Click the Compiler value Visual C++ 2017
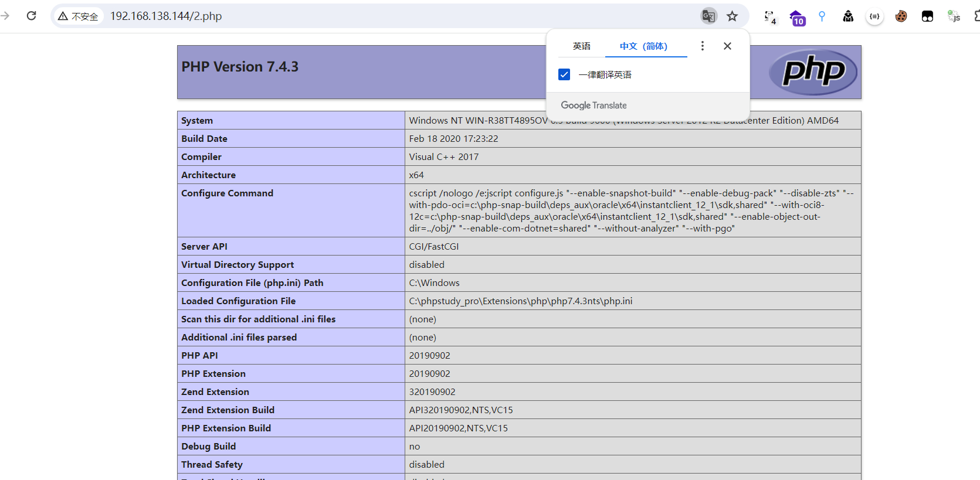This screenshot has height=480, width=980. [x=444, y=157]
